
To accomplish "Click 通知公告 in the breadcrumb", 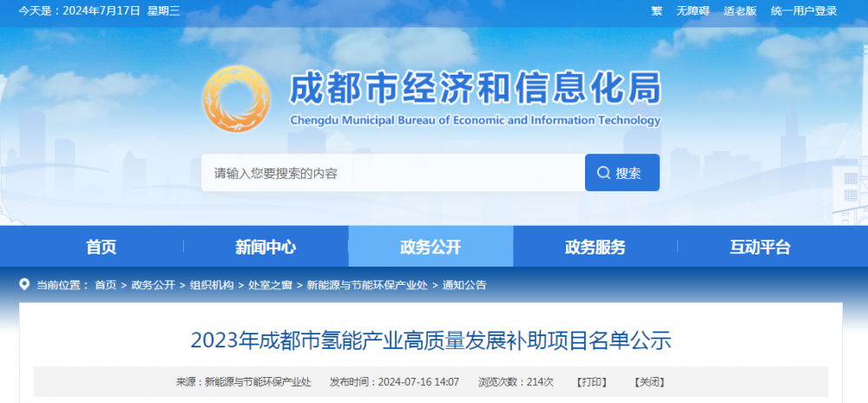I will point(464,285).
